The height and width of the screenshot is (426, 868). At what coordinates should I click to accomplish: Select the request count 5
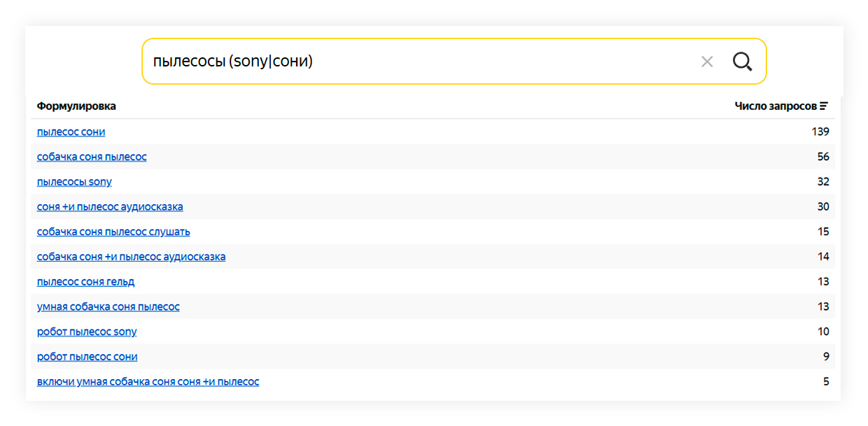click(x=826, y=382)
